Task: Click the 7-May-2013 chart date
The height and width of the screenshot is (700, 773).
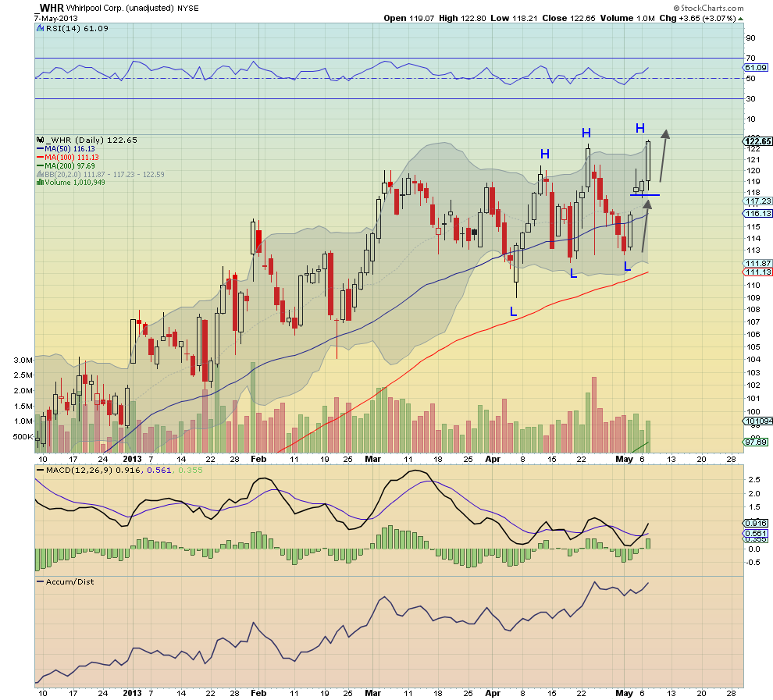Action: (x=55, y=19)
